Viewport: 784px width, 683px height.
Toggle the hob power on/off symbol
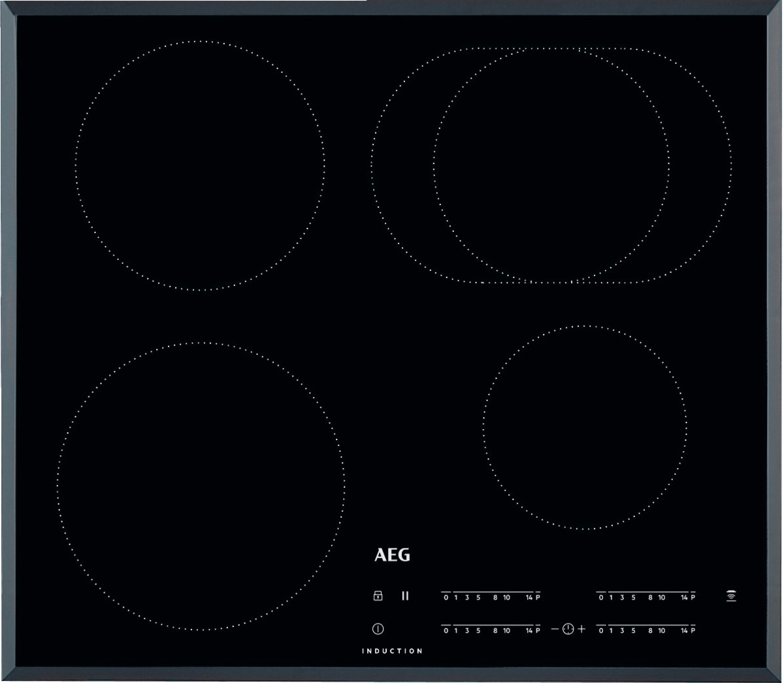coord(378,629)
